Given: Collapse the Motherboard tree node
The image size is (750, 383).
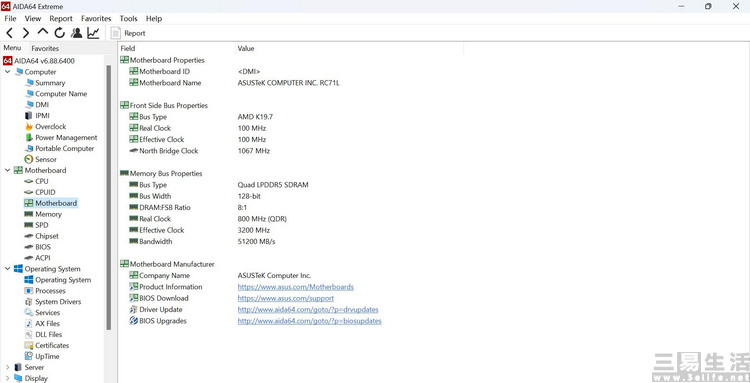Looking at the screenshot, I should [7, 170].
